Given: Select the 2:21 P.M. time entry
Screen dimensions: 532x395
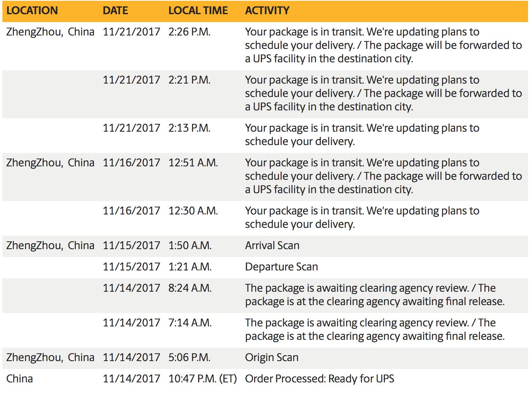Looking at the screenshot, I should point(189,80).
